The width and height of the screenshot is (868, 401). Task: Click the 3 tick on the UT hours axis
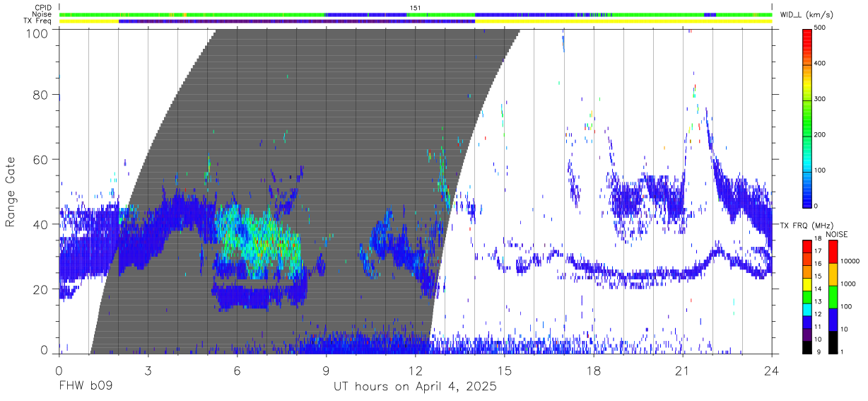coord(148,371)
